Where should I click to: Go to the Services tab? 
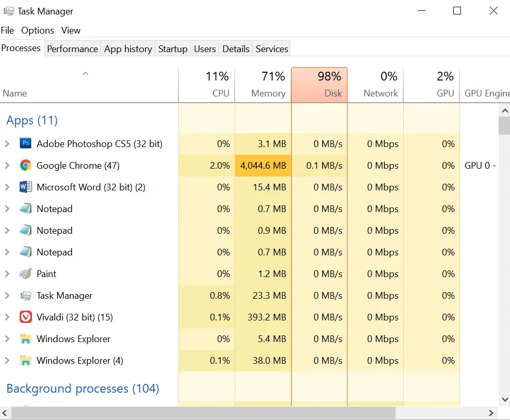272,49
